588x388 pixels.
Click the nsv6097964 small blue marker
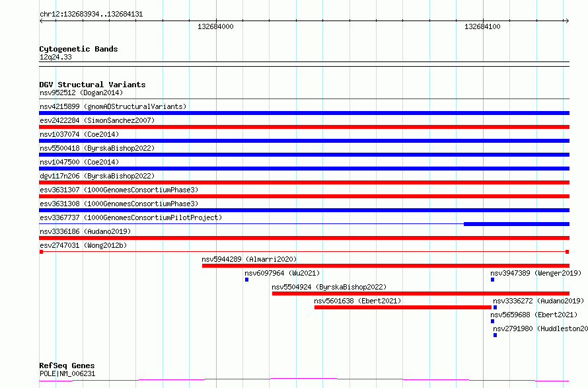[x=246, y=280]
